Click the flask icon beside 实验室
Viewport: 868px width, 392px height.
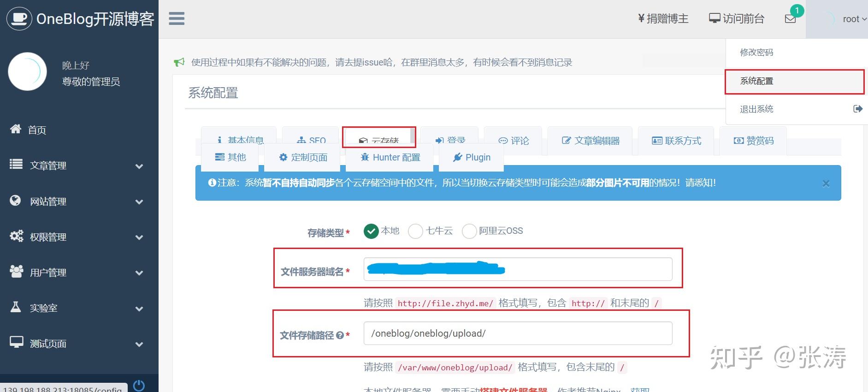click(x=16, y=307)
